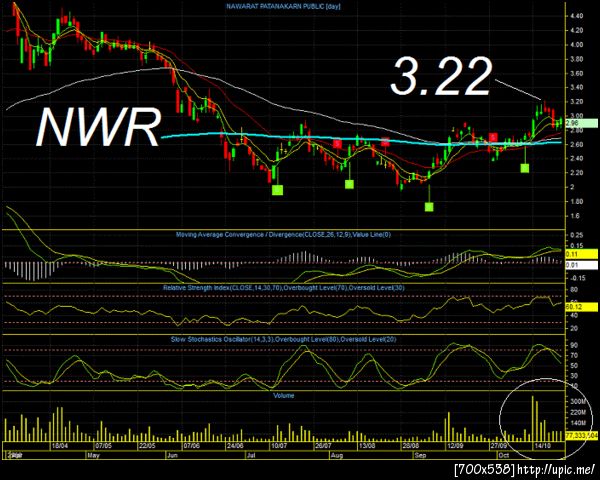Click the NAWARAT PATANAKARN PUBLIC chart title
600x480 pixels.
tap(283, 7)
